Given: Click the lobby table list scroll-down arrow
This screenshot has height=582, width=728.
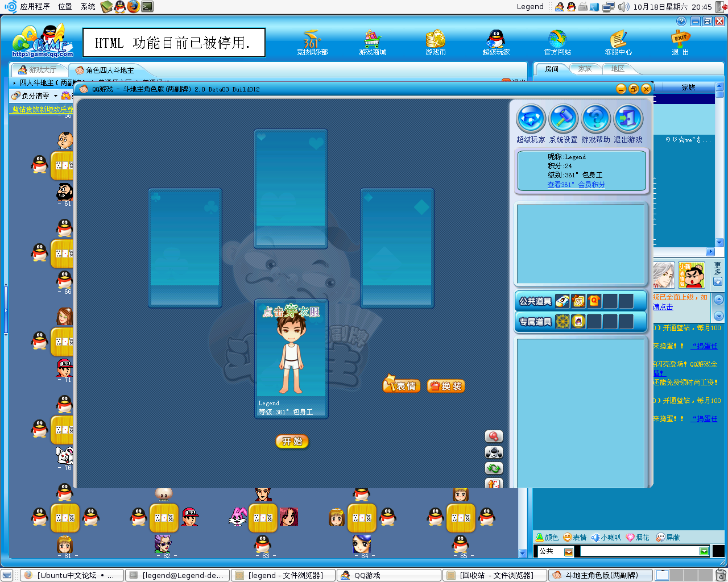Looking at the screenshot, I should click(x=523, y=553).
